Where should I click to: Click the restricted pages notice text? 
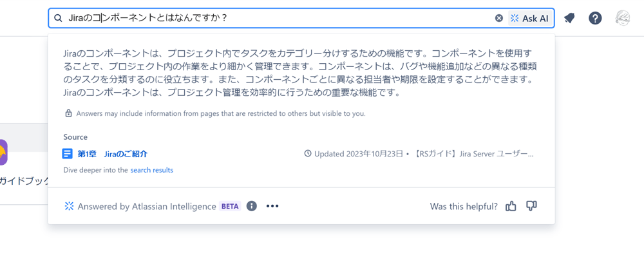pos(220,113)
